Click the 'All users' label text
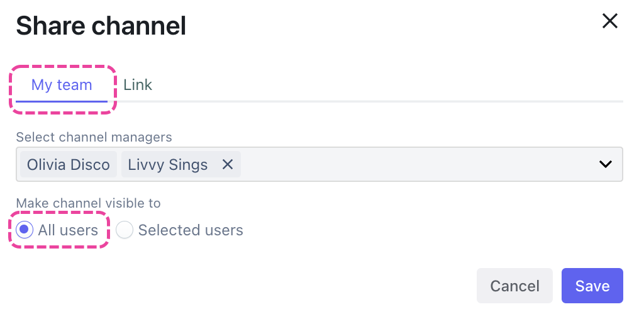Viewport: 644px width, 319px height. pyautogui.click(x=68, y=230)
